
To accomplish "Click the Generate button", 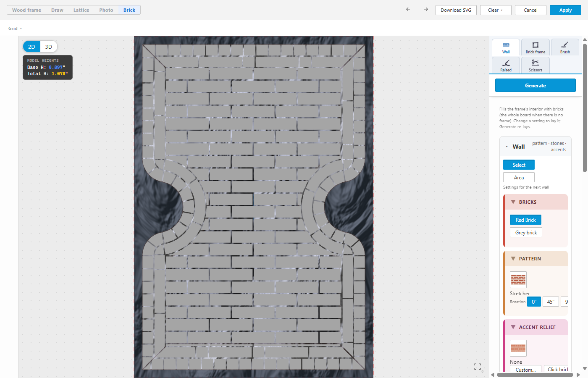I will click(x=535, y=85).
